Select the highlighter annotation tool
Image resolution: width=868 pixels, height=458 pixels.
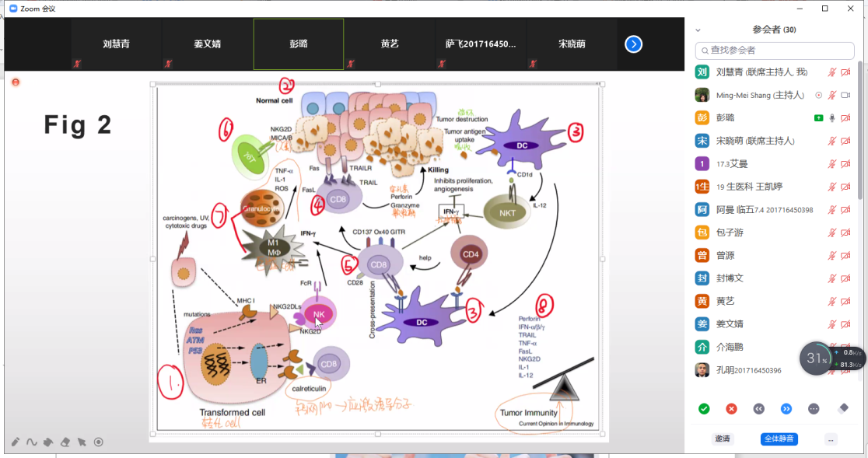48,442
